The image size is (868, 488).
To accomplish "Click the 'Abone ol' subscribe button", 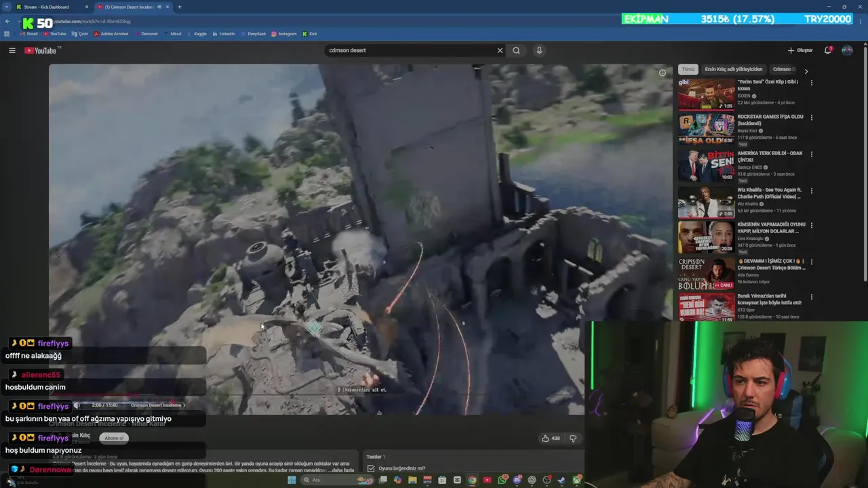I will click(x=114, y=438).
